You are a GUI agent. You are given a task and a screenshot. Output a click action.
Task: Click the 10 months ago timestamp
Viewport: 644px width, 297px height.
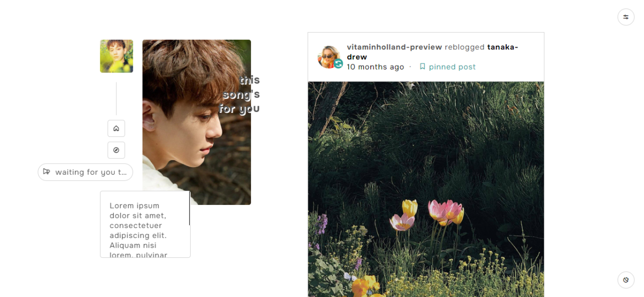pos(375,67)
